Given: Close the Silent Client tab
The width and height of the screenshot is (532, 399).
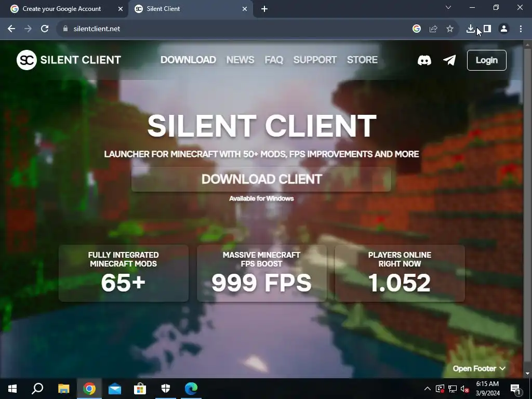Looking at the screenshot, I should [x=245, y=9].
